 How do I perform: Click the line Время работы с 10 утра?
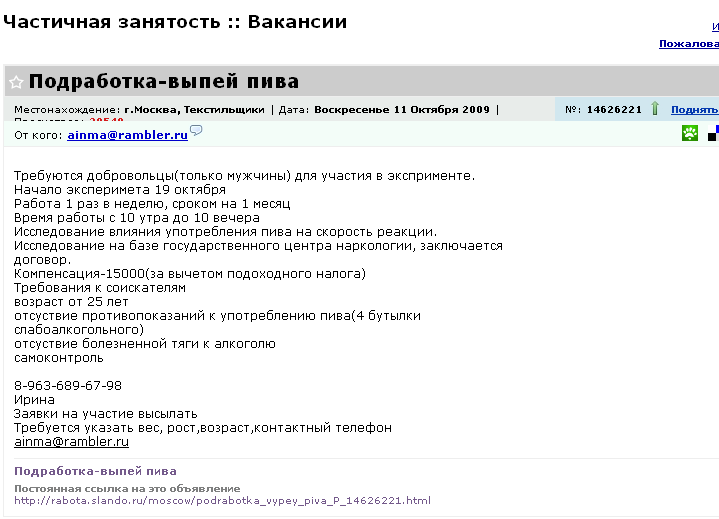pos(137,218)
